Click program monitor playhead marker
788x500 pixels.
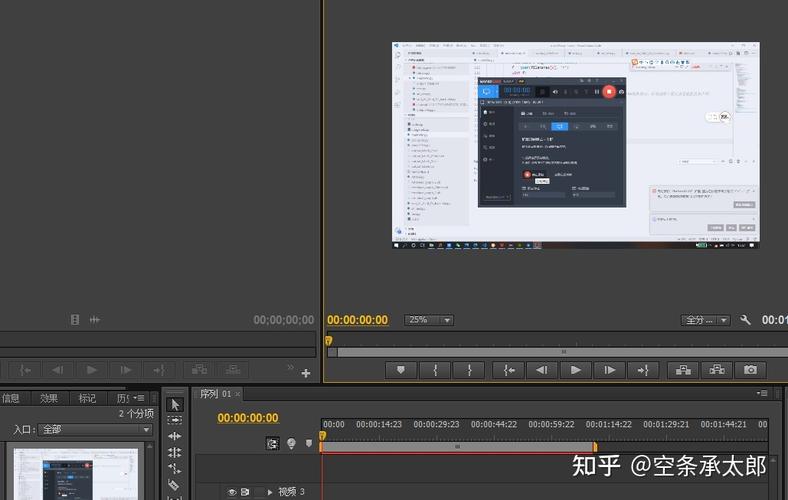point(329,341)
